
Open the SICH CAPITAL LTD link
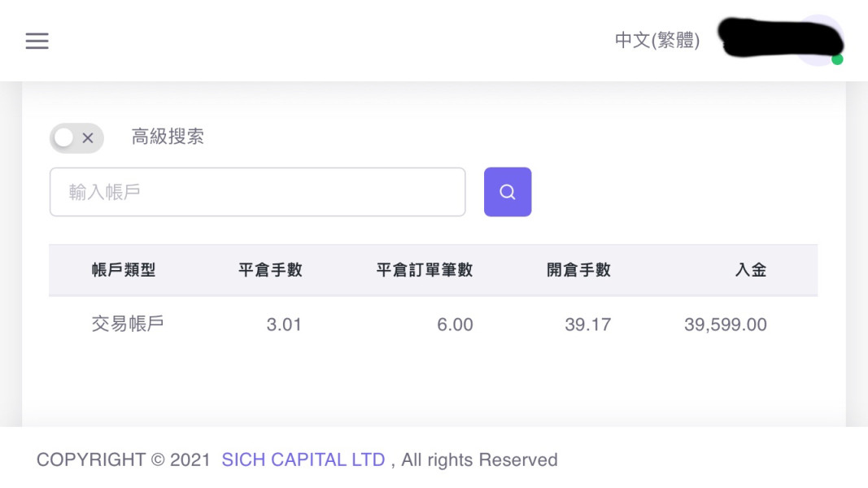point(303,460)
